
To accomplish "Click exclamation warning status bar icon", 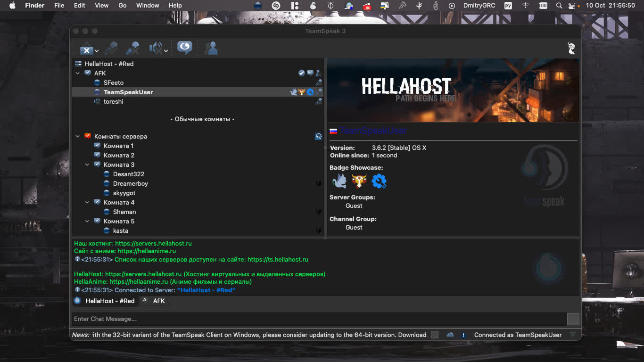I will [x=463, y=335].
